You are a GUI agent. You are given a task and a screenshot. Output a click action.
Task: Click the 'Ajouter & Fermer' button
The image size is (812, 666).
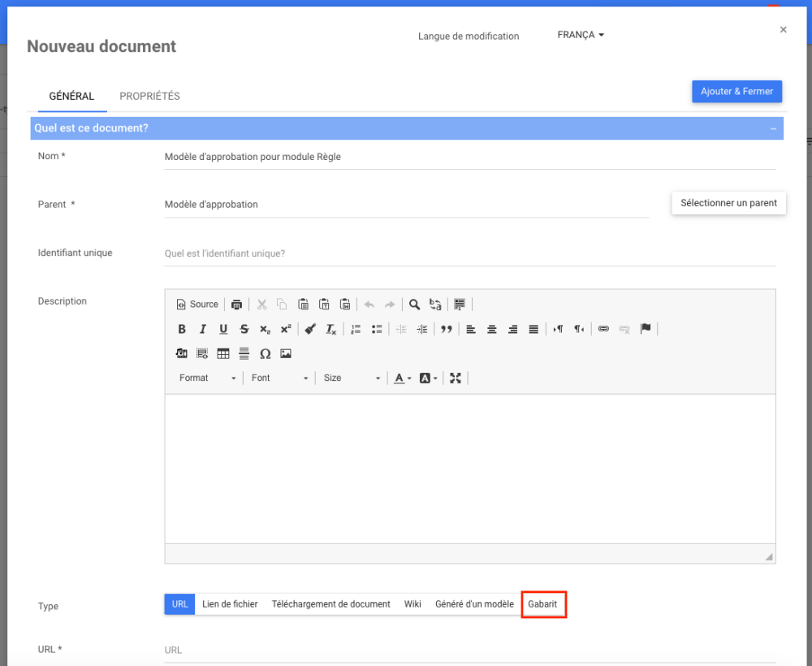pos(736,91)
